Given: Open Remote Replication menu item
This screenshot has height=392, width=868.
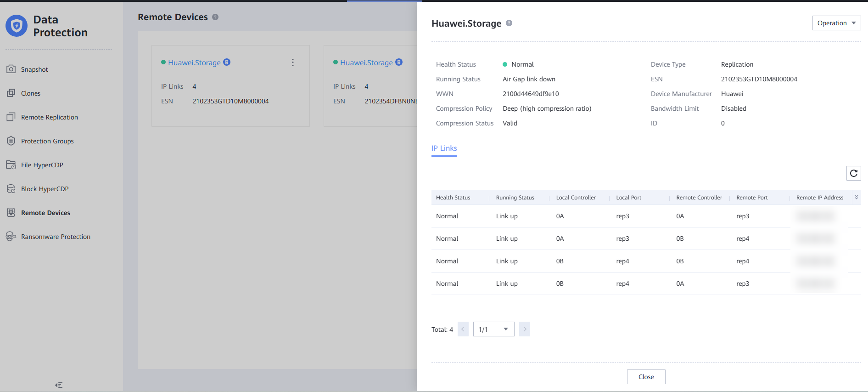Looking at the screenshot, I should pos(50,117).
